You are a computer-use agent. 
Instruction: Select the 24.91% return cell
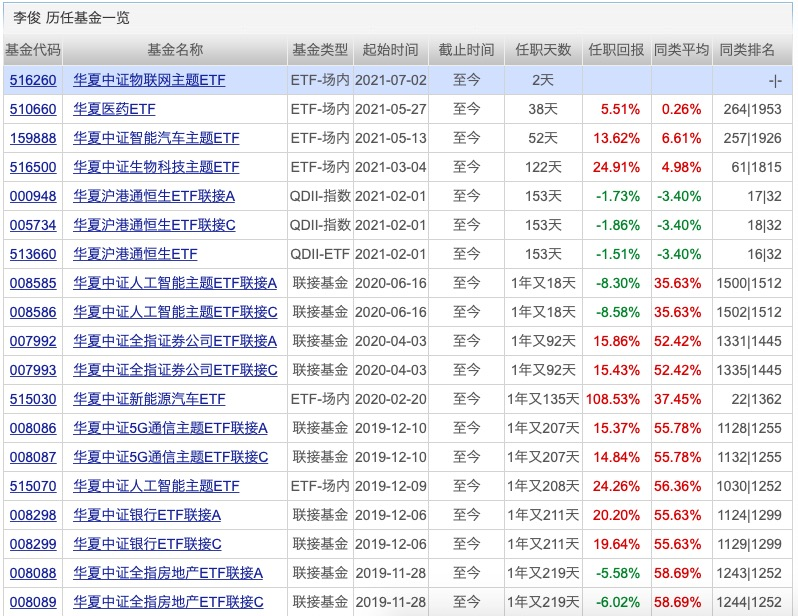[x=616, y=167]
